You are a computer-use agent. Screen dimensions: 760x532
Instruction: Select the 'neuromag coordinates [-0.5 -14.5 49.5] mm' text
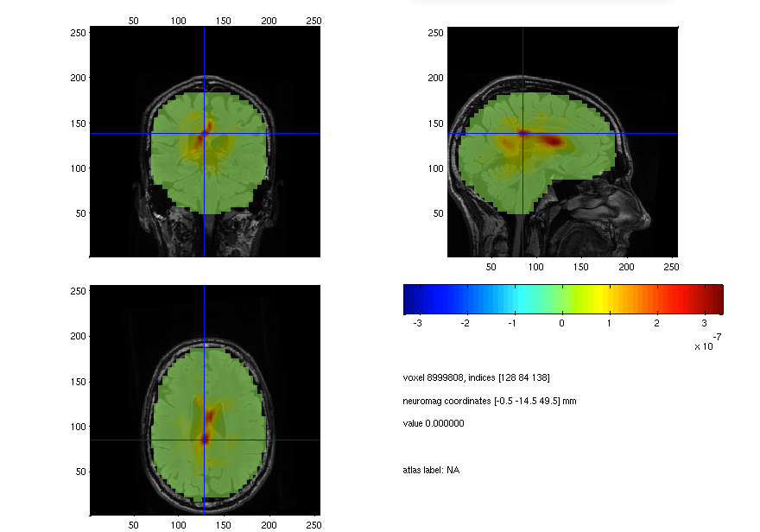point(489,402)
